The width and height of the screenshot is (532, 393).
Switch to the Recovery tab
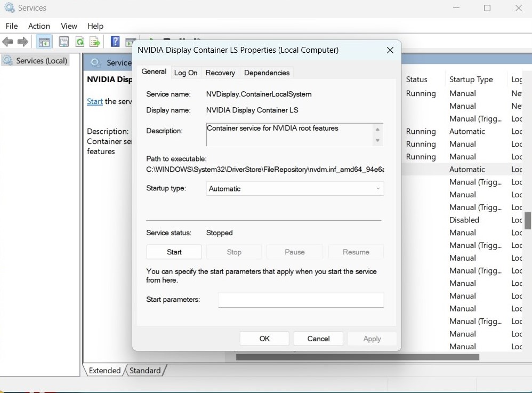(x=220, y=73)
